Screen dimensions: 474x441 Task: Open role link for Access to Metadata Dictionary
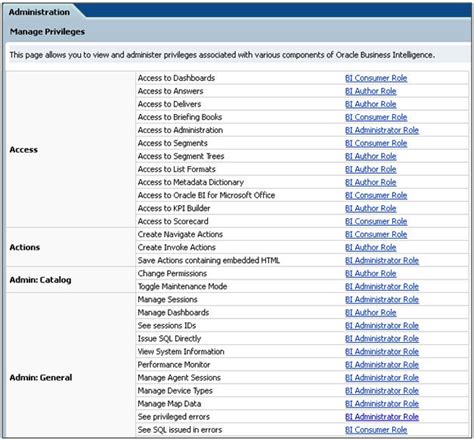coord(371,182)
